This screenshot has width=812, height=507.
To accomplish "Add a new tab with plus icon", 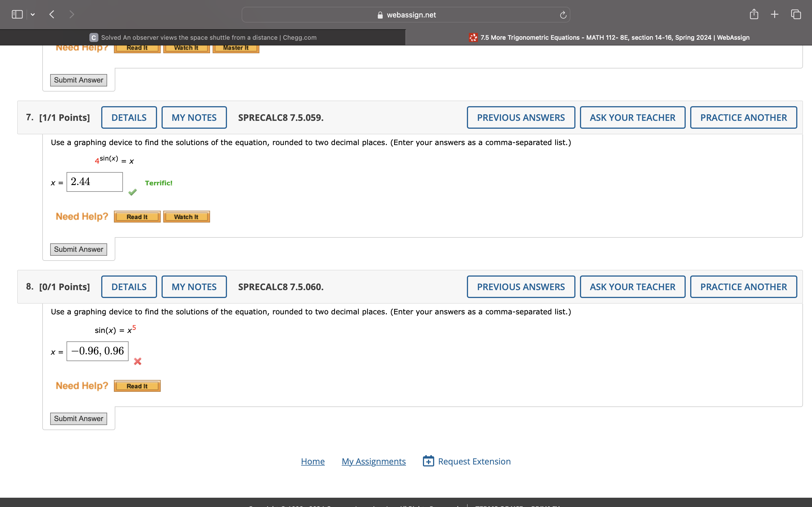I will tap(775, 14).
